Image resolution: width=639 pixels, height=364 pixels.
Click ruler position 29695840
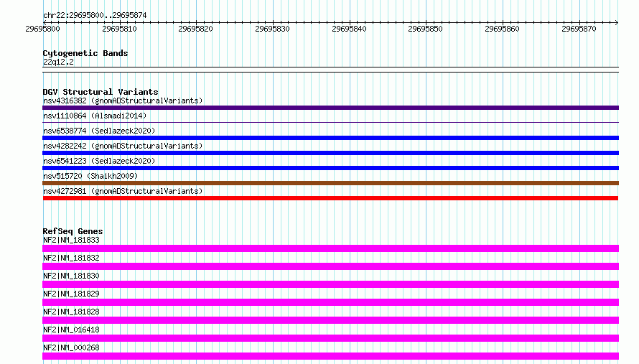pyautogui.click(x=349, y=29)
